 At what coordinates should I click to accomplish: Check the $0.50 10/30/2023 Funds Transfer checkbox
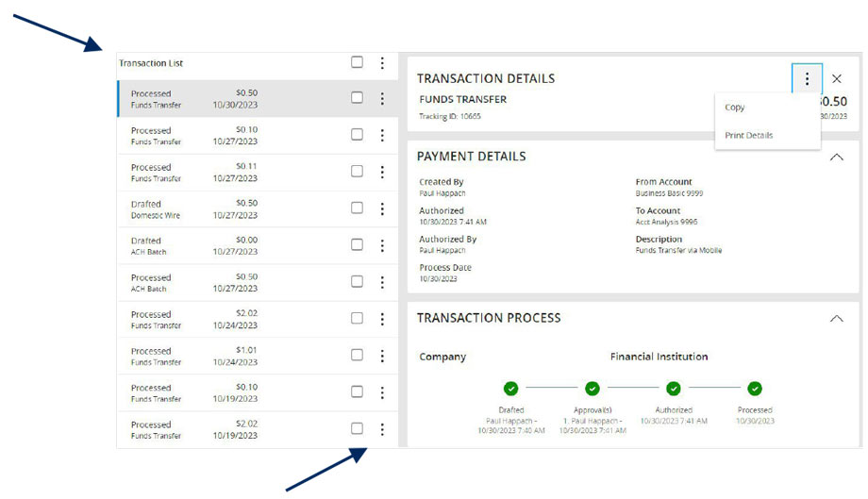pyautogui.click(x=357, y=97)
